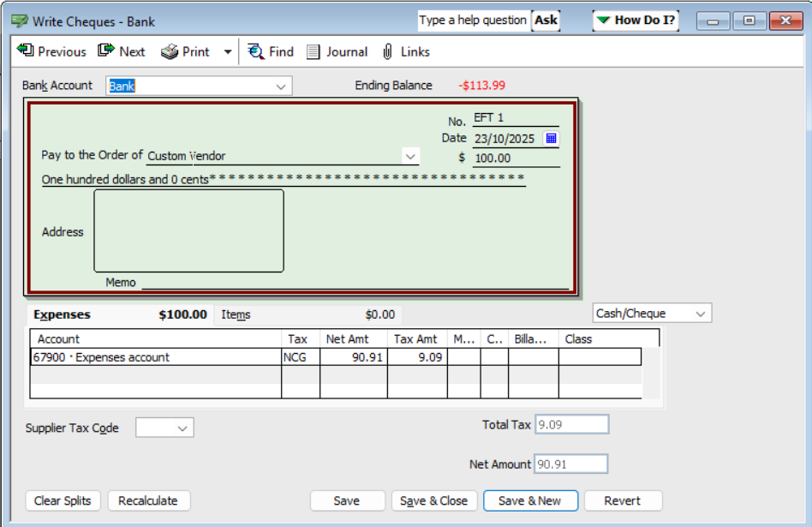Click the Next toolbar label

coord(132,51)
